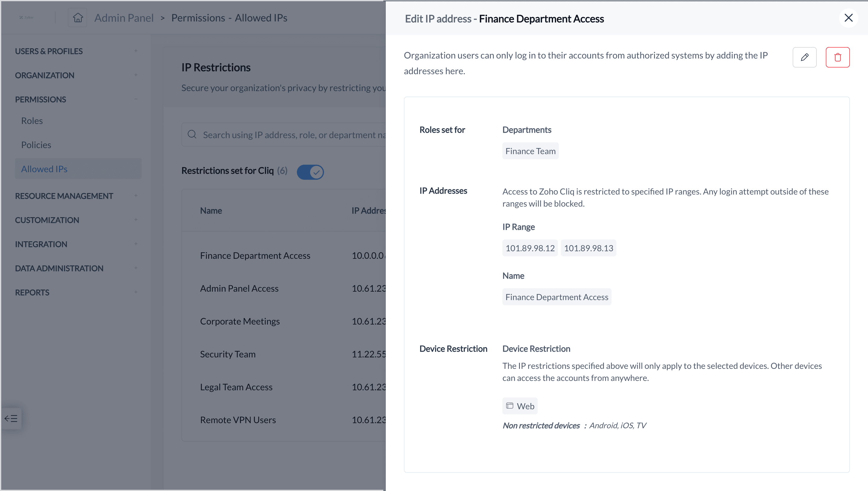This screenshot has height=491, width=868.
Task: Click the pencil edit icon
Action: [x=804, y=57]
